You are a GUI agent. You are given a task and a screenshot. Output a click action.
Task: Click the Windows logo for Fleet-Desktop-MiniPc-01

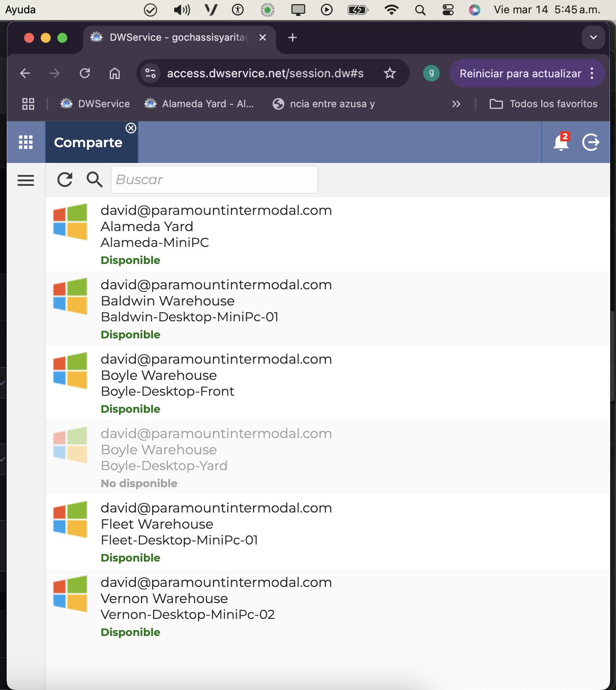pyautogui.click(x=70, y=519)
